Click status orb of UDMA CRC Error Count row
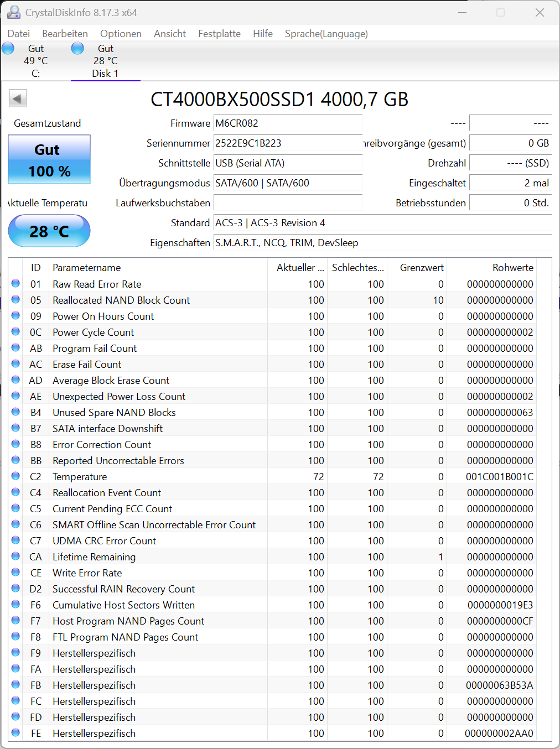The height and width of the screenshot is (749, 560). (15, 540)
